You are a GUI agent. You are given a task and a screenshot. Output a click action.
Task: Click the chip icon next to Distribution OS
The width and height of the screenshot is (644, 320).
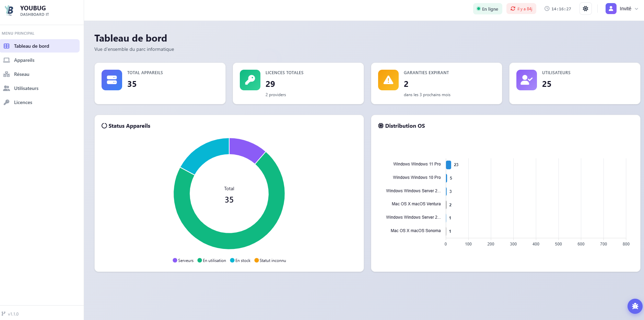coord(381,126)
